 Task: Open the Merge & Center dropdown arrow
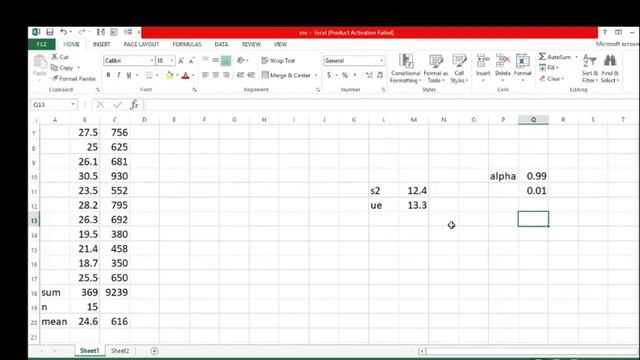[x=316, y=75]
